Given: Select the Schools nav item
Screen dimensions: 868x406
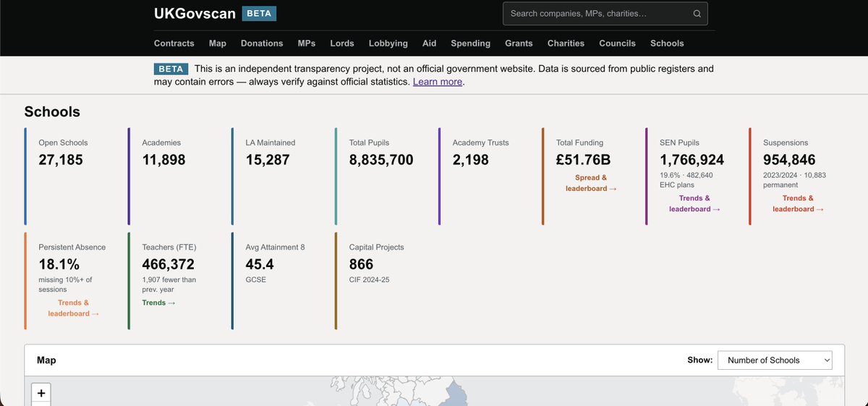Looking at the screenshot, I should [667, 43].
